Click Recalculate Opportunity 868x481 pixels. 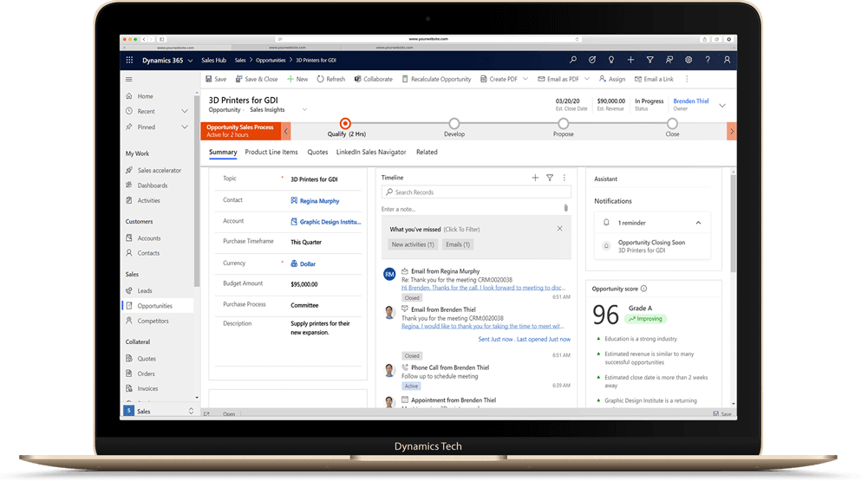click(436, 79)
